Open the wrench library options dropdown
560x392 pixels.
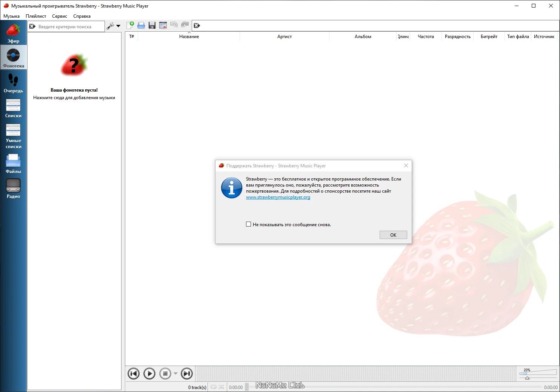click(x=113, y=26)
